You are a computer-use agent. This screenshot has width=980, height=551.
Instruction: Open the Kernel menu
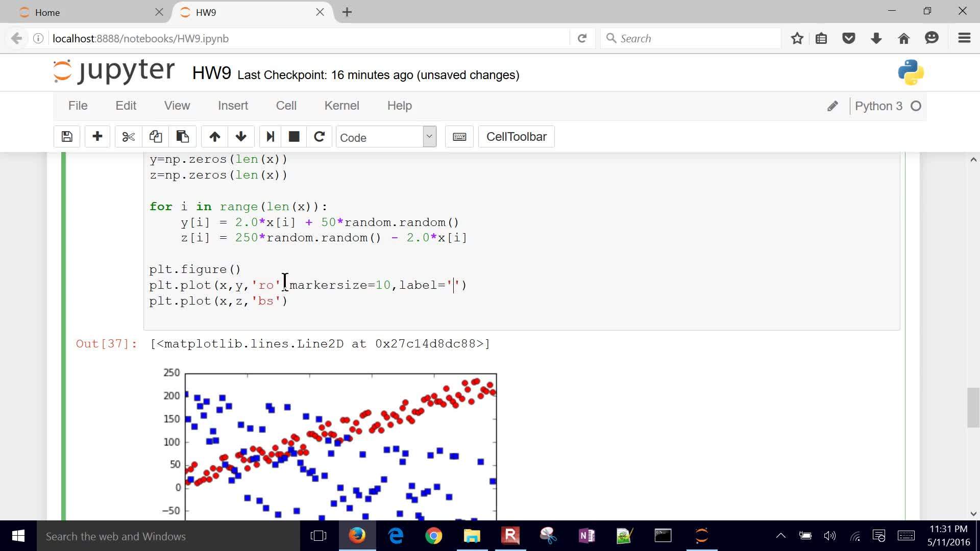341,106
